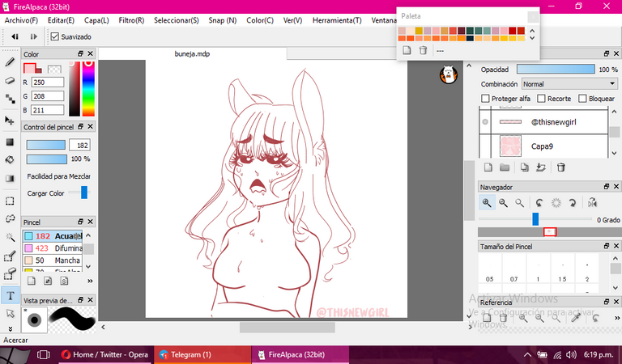Add a new layer in the layer panel
The image size is (622, 364).
tap(488, 167)
